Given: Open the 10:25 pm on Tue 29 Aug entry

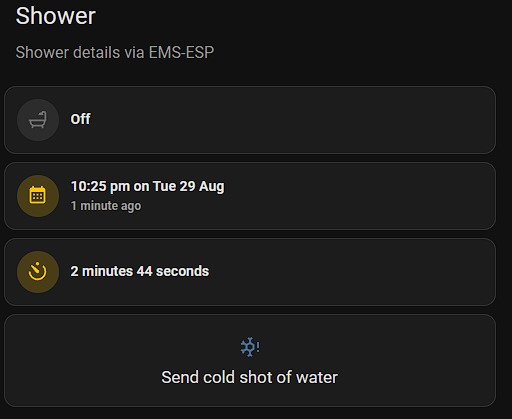Looking at the screenshot, I should coord(147,186).
